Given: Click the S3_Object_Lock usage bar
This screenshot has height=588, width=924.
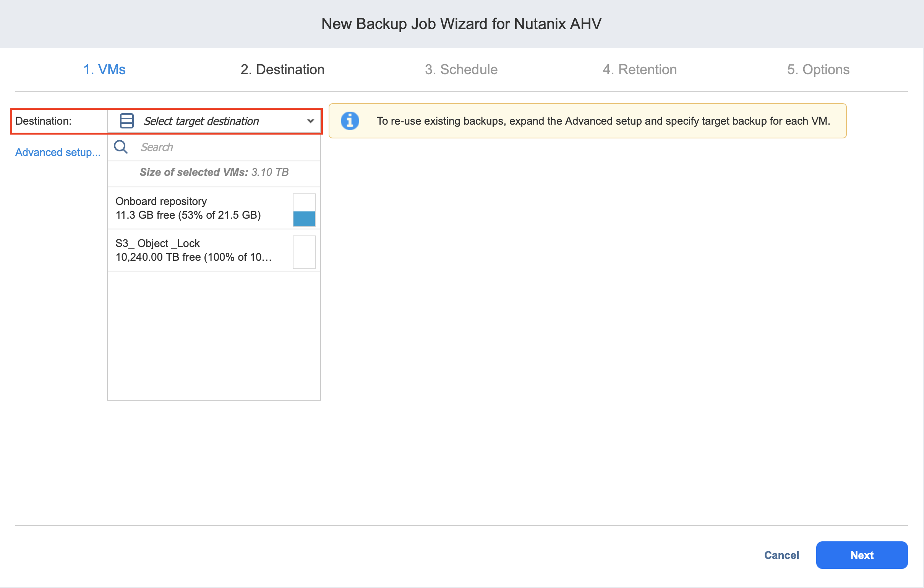Looking at the screenshot, I should 304,252.
